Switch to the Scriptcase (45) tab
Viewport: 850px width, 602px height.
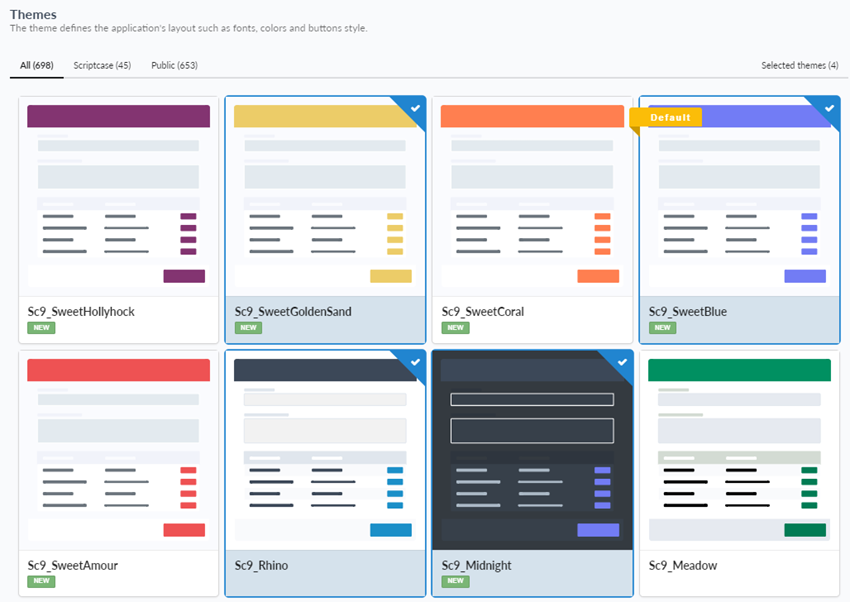[101, 64]
